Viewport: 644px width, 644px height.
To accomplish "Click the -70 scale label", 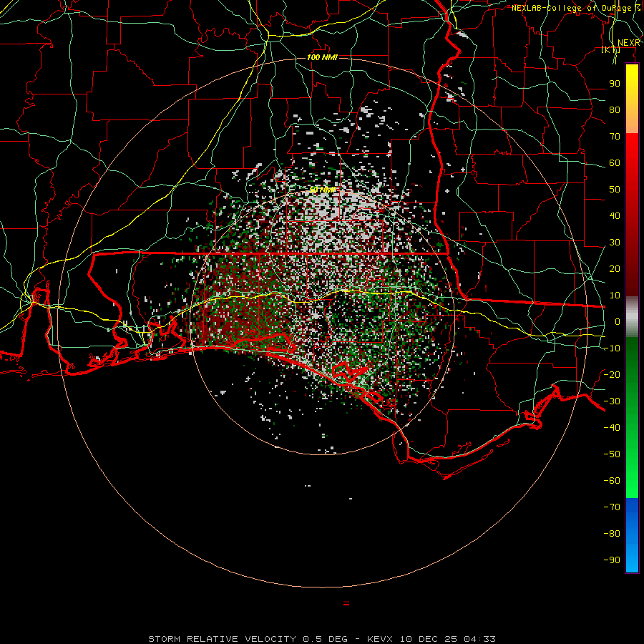I will point(612,507).
